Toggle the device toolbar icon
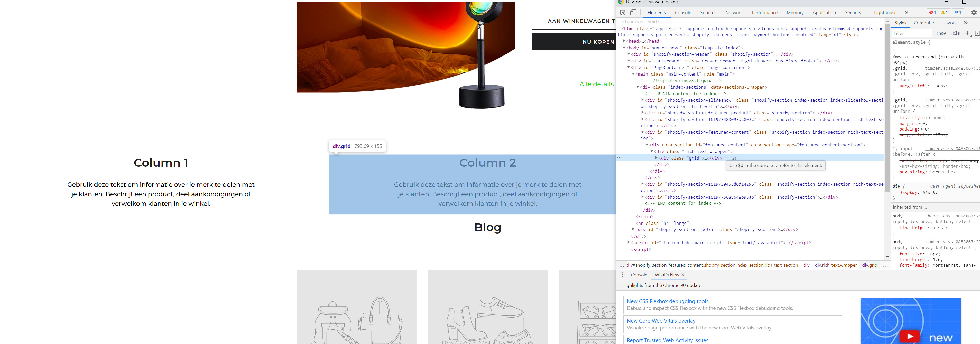Screen dimensions: 980x344 633,13
